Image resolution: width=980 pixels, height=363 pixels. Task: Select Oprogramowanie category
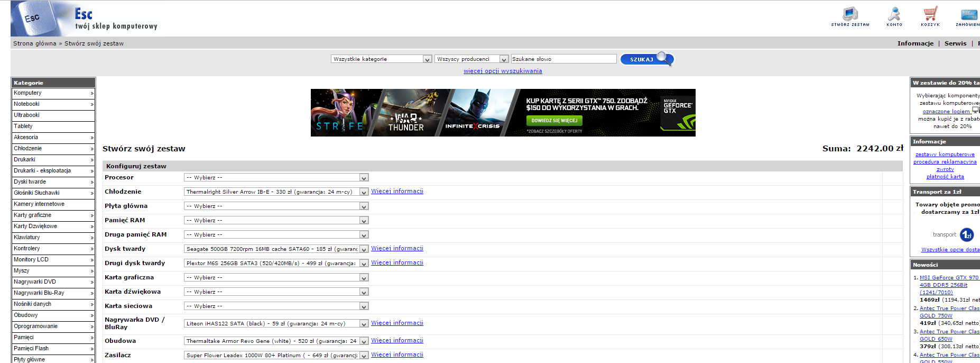click(53, 326)
